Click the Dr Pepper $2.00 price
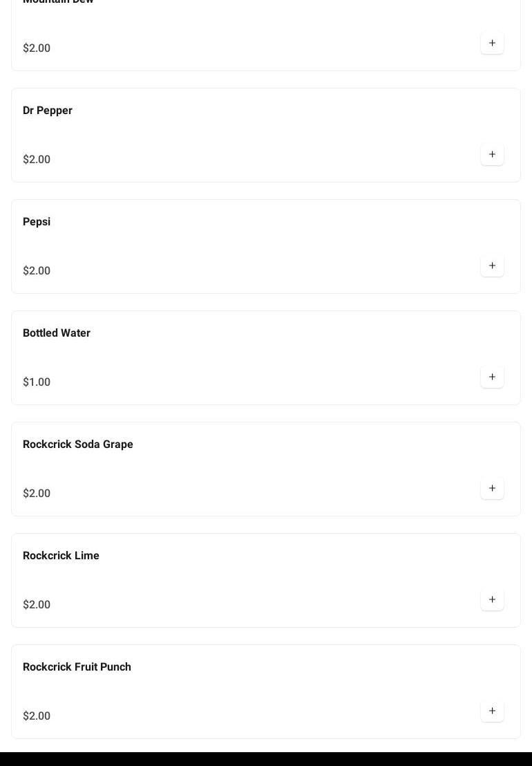Screen dimensions: 532x766 pyautogui.click(x=37, y=160)
